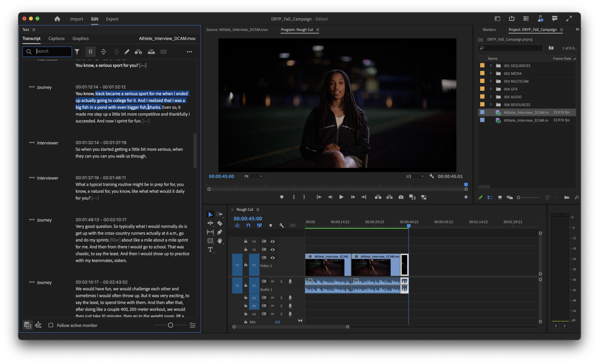Switch to the Captions tab
599x364 pixels.
(56, 38)
